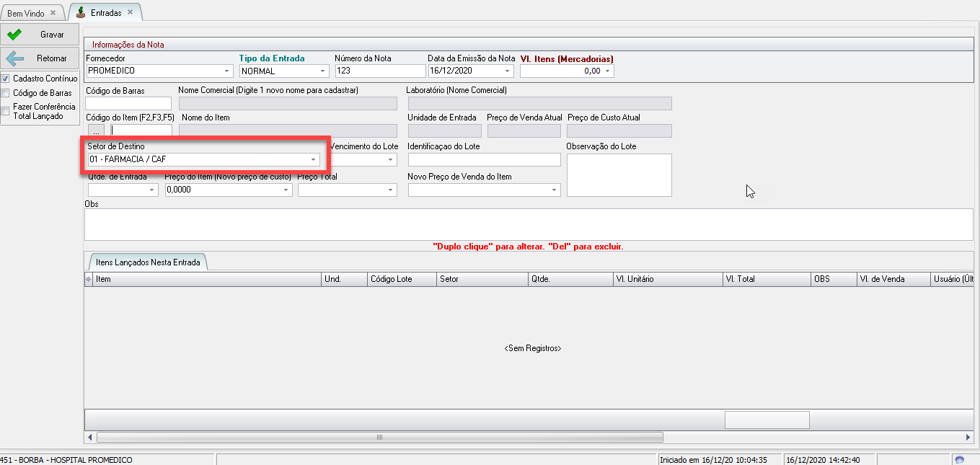Click the horizontal scrollbar left arrow

point(90,437)
